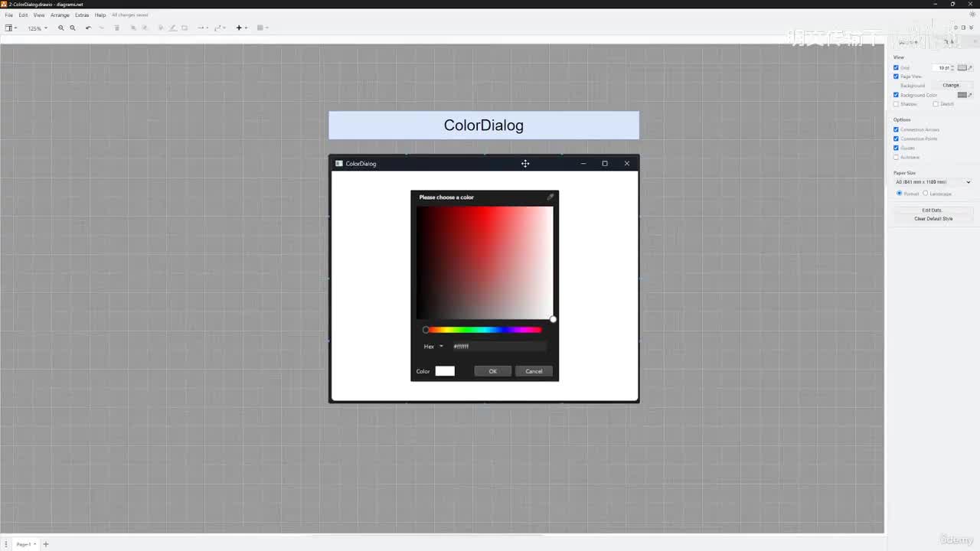Open the pages menu icon at bottom left
This screenshot has width=980, height=551.
(5, 544)
